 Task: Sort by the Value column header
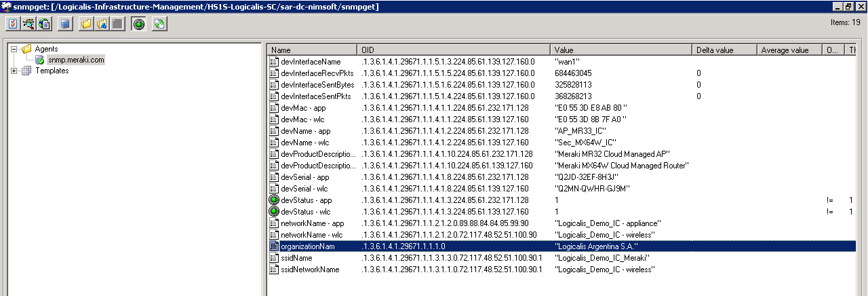click(621, 50)
